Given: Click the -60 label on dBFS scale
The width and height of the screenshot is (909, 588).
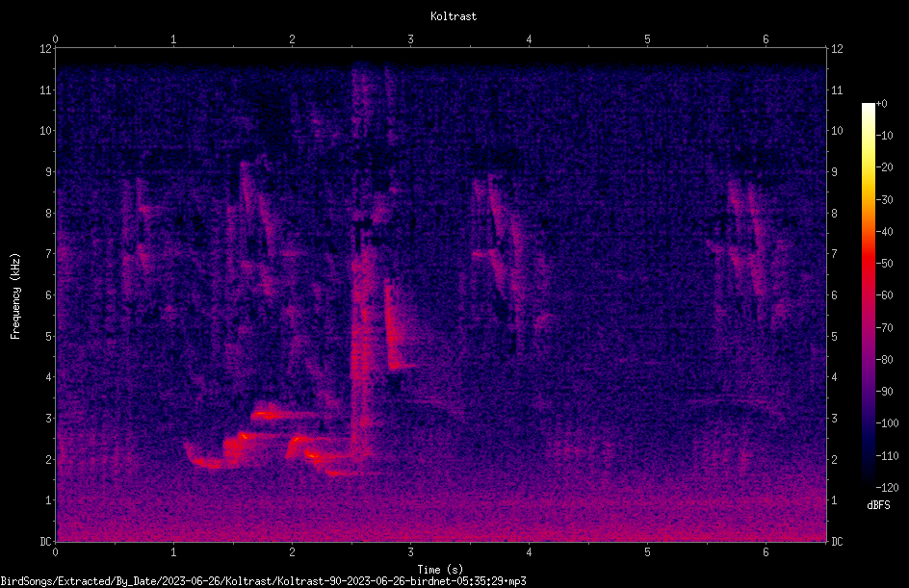Looking at the screenshot, I should (x=884, y=295).
